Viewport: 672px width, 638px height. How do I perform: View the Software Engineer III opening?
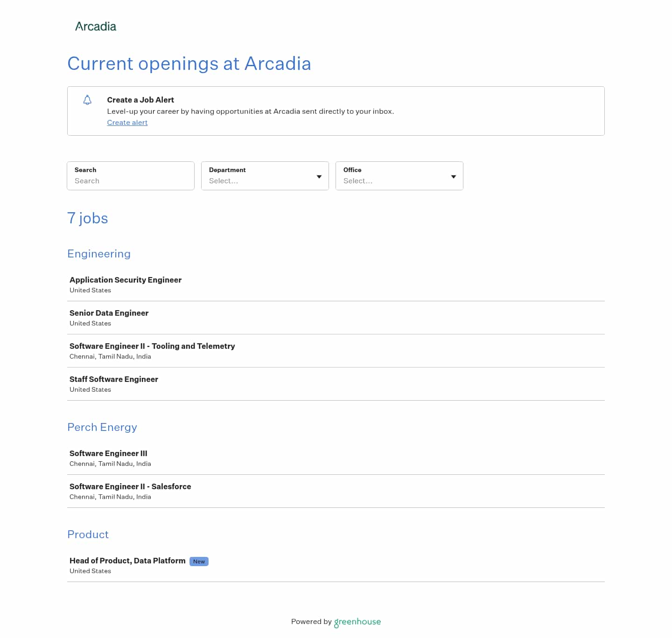click(x=108, y=453)
